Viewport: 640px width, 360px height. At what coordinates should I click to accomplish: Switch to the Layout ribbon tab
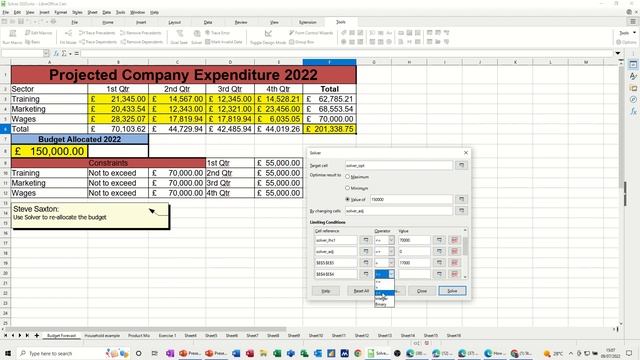click(x=175, y=22)
